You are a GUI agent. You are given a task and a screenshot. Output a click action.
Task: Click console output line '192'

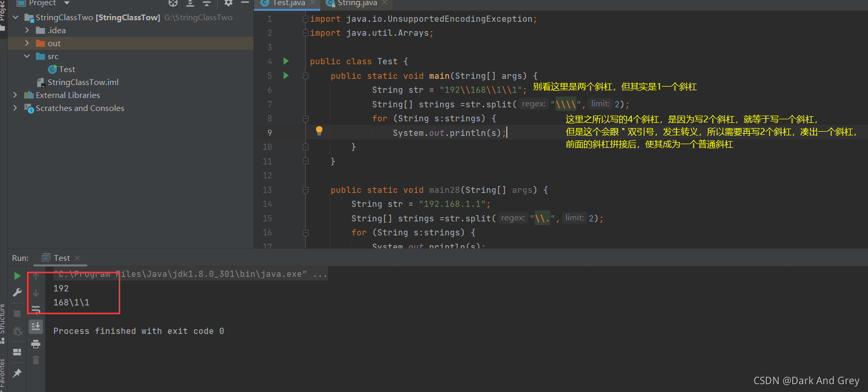(x=61, y=288)
